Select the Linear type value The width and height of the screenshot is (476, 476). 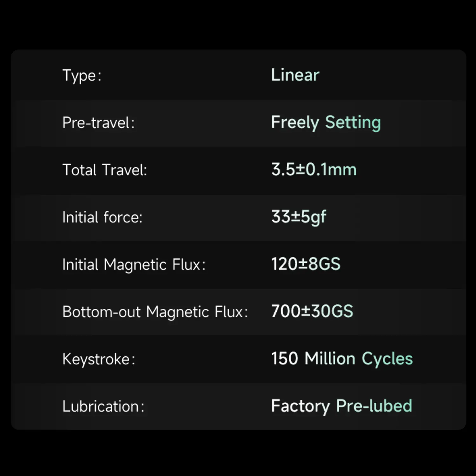(295, 75)
